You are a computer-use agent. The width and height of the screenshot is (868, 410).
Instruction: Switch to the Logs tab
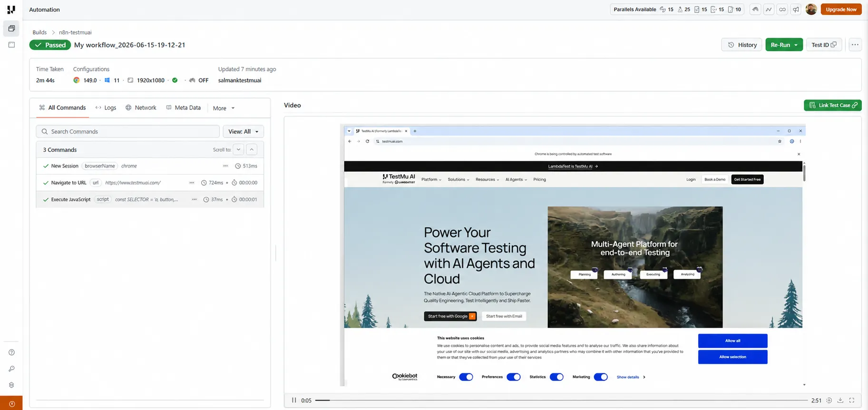tap(106, 107)
